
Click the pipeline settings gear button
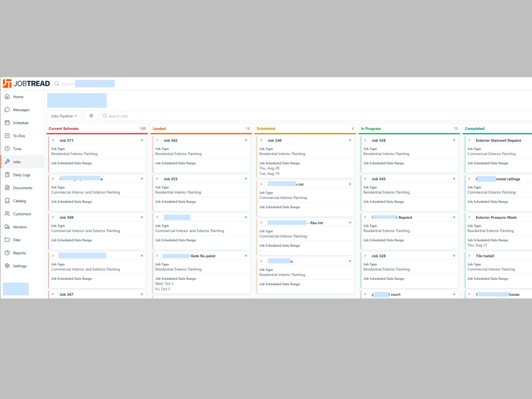click(92, 116)
